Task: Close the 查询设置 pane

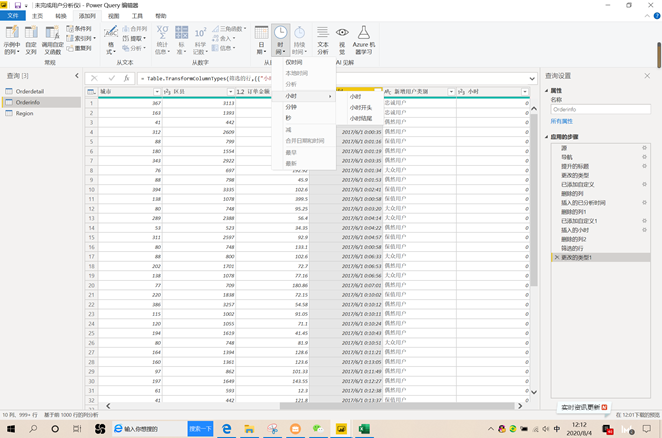Action: pyautogui.click(x=647, y=76)
